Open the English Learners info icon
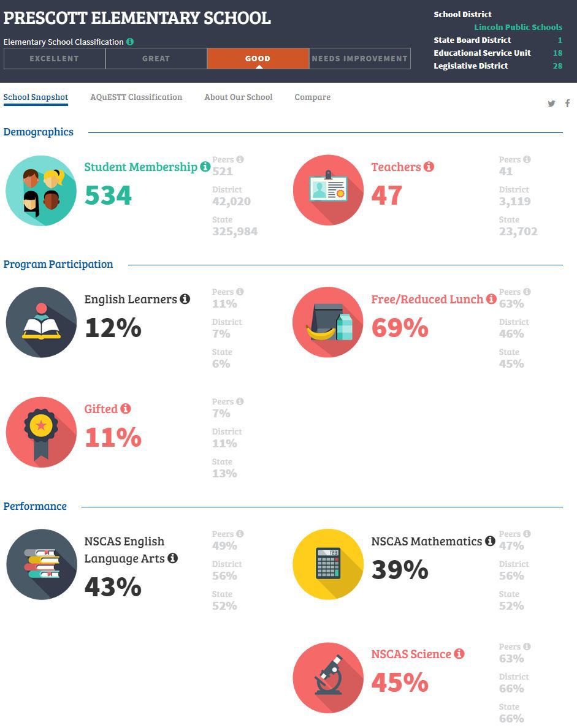Image resolution: width=577 pixels, height=728 pixels. click(185, 299)
